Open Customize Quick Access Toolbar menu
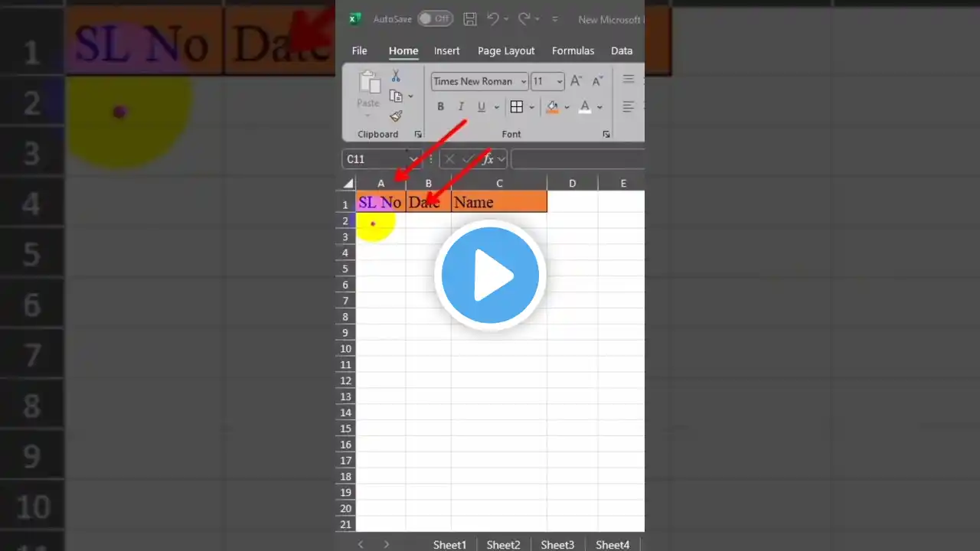Image resolution: width=980 pixels, height=551 pixels. 555,19
